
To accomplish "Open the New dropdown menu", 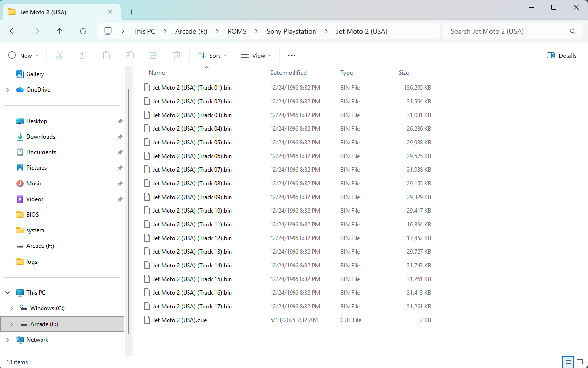I will (23, 56).
